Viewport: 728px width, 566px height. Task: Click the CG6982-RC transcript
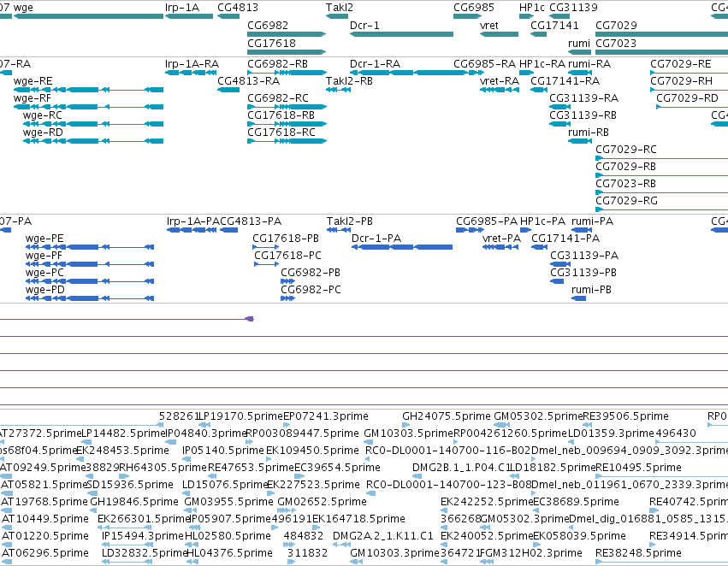pos(287,107)
